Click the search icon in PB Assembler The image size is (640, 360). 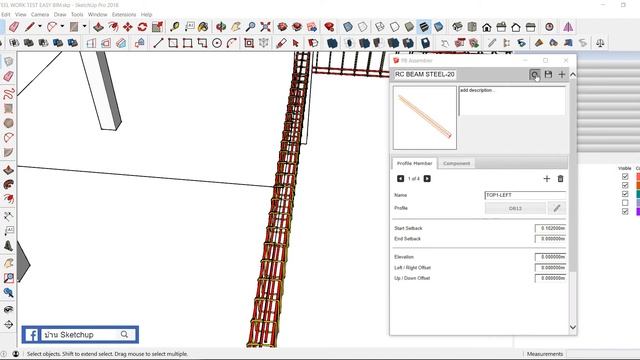[x=535, y=74]
